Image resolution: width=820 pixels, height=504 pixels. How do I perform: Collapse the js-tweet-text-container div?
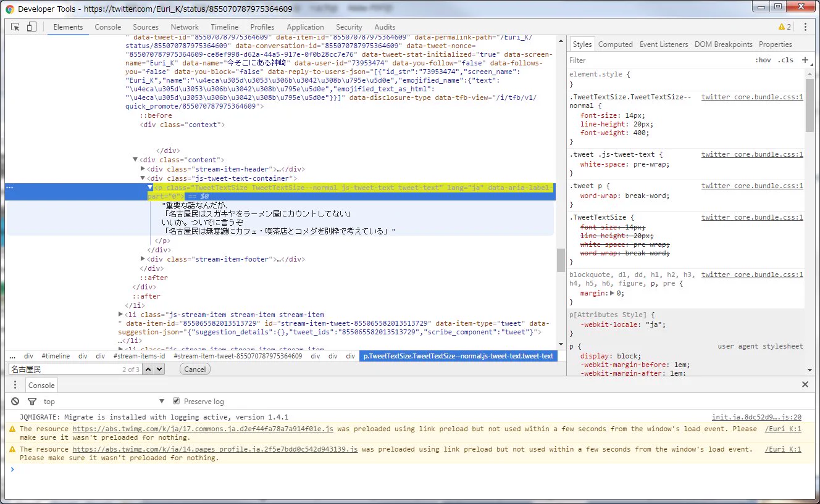coord(143,178)
